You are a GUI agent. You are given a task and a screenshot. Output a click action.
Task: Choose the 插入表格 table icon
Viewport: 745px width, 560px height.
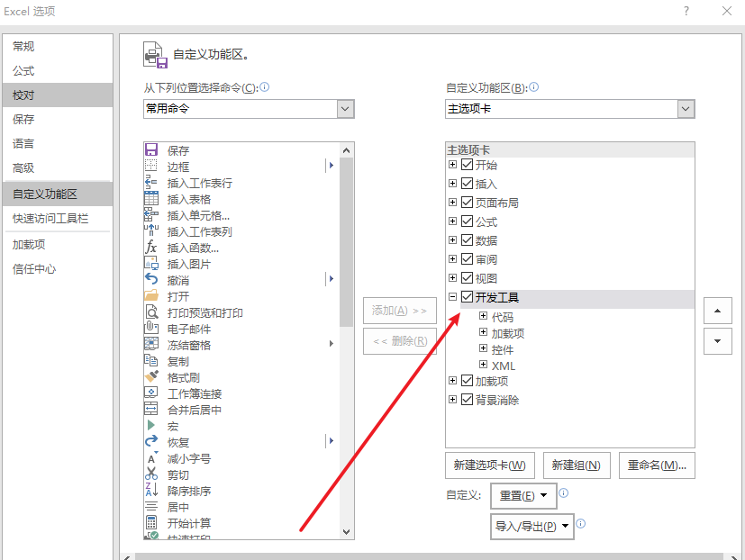click(151, 199)
